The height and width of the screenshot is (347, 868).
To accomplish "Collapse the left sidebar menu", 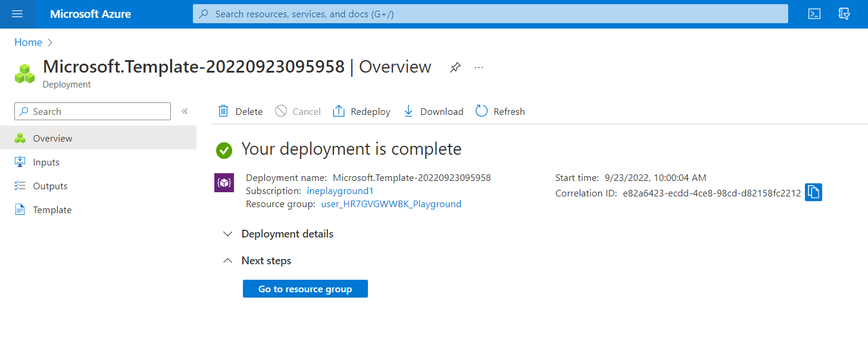I will tap(185, 111).
